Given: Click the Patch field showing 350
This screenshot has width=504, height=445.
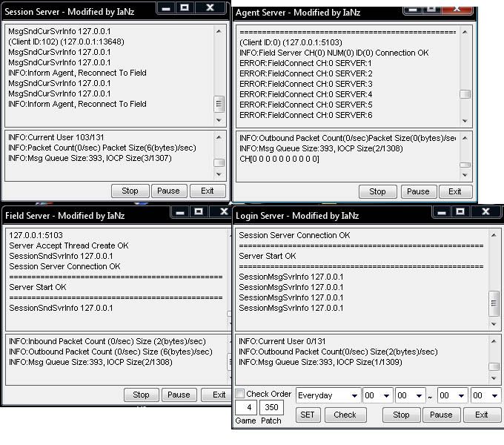Looking at the screenshot, I should click(271, 407).
